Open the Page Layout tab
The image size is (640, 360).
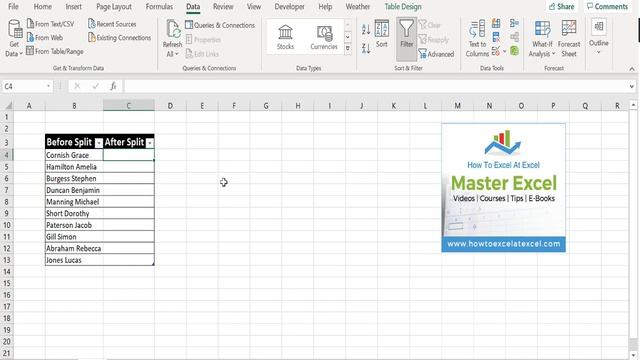[x=114, y=7]
